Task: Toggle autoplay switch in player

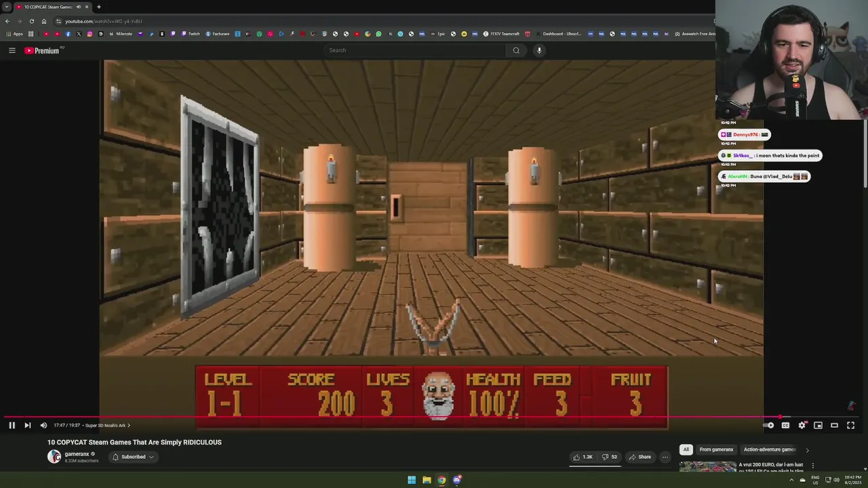Action: pos(769,425)
